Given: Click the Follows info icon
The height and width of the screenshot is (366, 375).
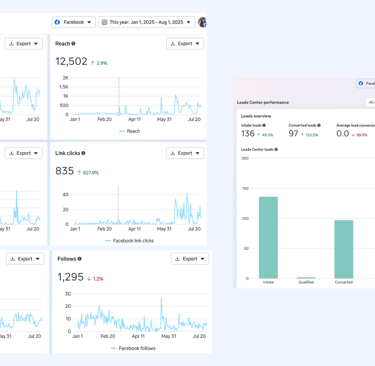Looking at the screenshot, I should 80,259.
